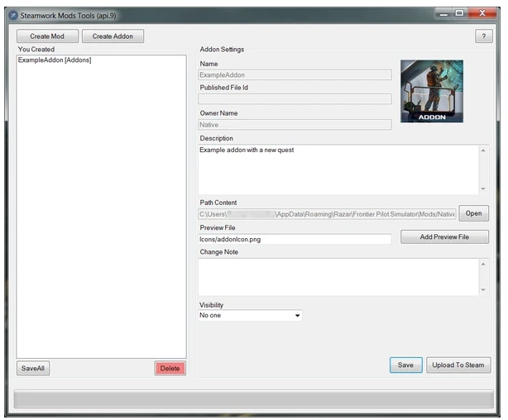This screenshot has width=508, height=420.
Task: Click the SaveAll button
Action: 33,368
